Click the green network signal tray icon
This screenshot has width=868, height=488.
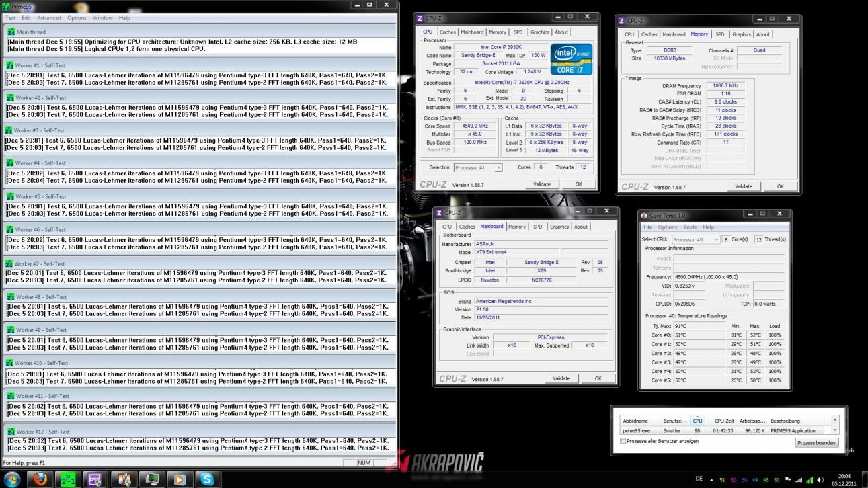(x=808, y=479)
